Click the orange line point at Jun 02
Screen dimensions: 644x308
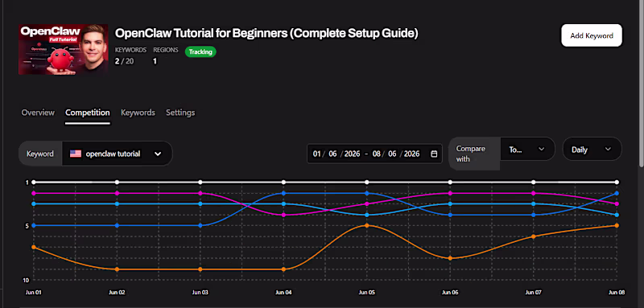tap(117, 269)
